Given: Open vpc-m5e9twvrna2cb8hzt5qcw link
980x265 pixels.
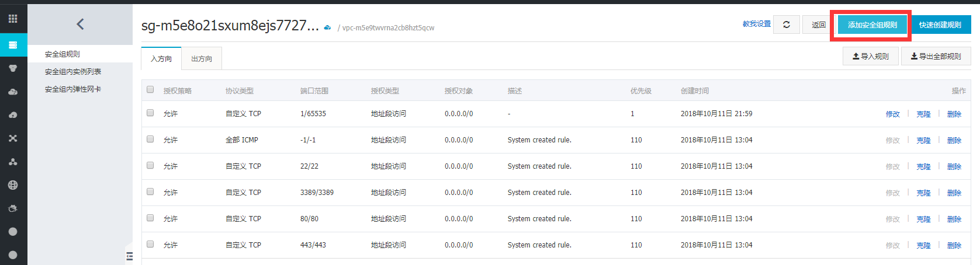Looking at the screenshot, I should point(388,27).
